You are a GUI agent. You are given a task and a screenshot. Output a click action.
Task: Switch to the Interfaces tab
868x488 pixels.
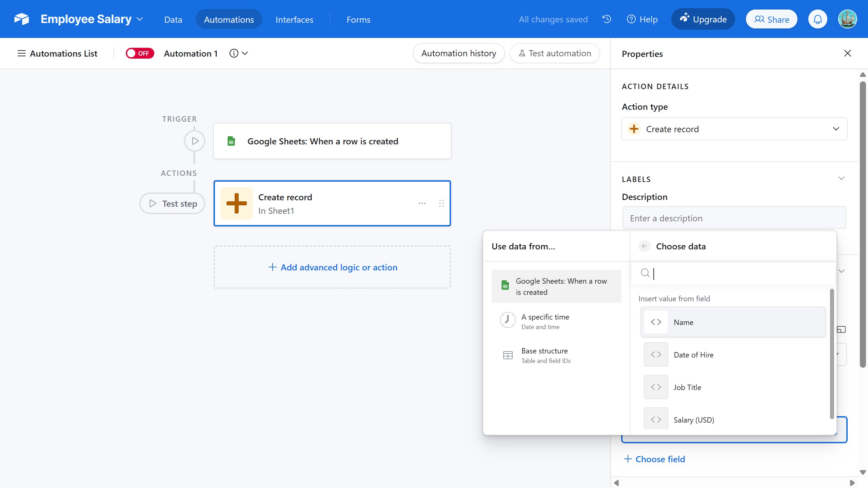(294, 19)
